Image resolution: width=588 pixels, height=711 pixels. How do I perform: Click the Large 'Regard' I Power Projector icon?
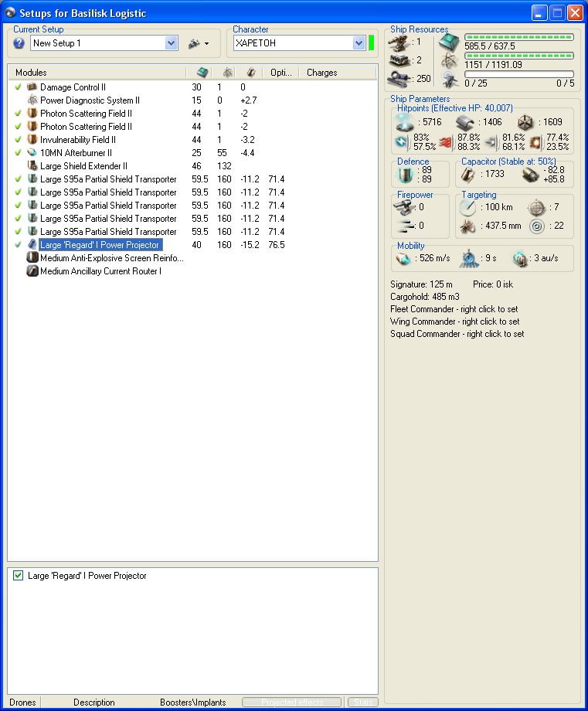32,244
